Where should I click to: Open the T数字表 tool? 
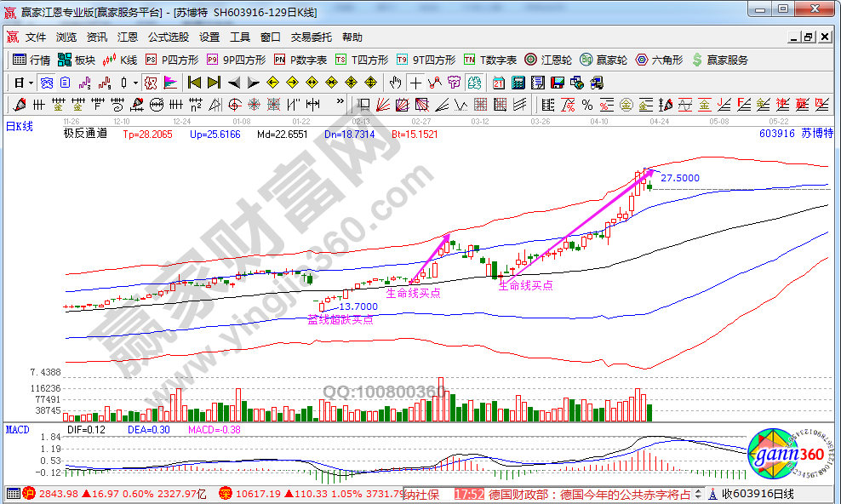pyautogui.click(x=490, y=60)
